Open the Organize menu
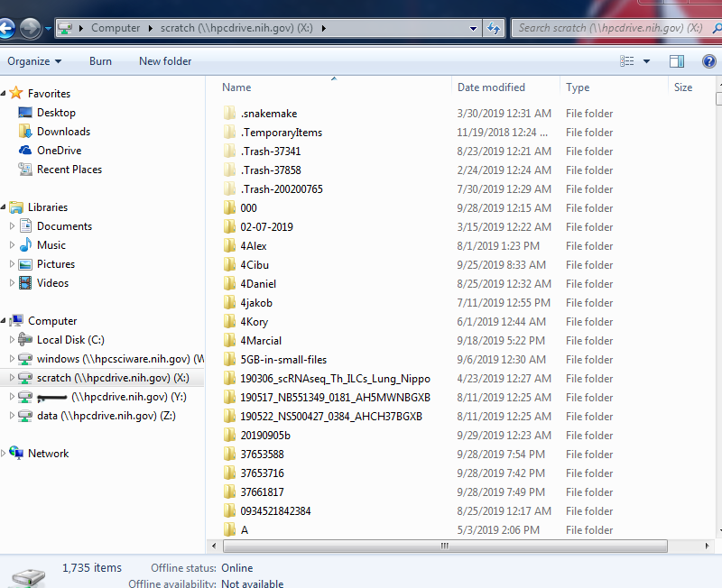 [x=34, y=61]
